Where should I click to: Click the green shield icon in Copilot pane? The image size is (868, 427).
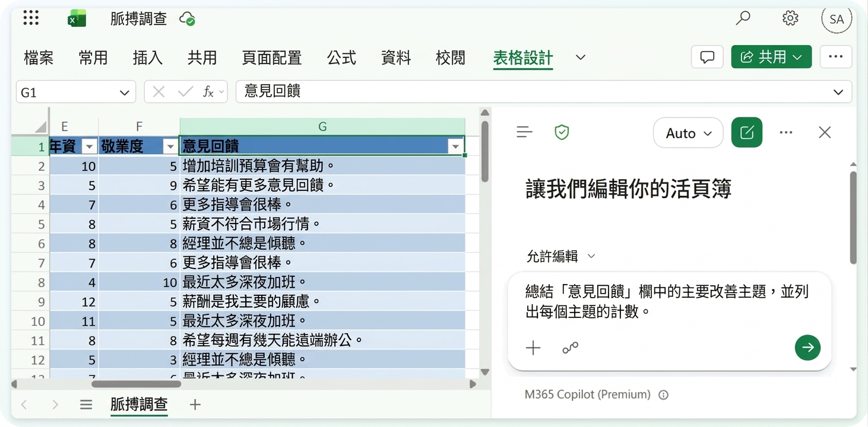tap(562, 132)
